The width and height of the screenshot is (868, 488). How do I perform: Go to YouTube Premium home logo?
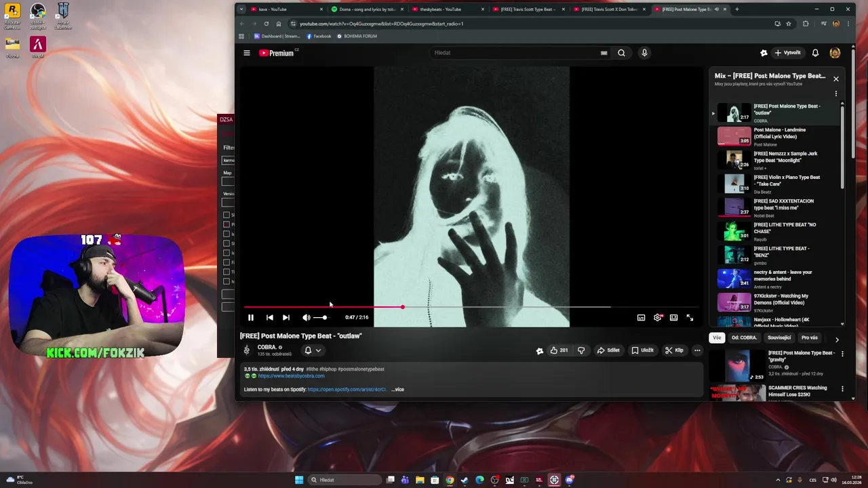[x=277, y=53]
